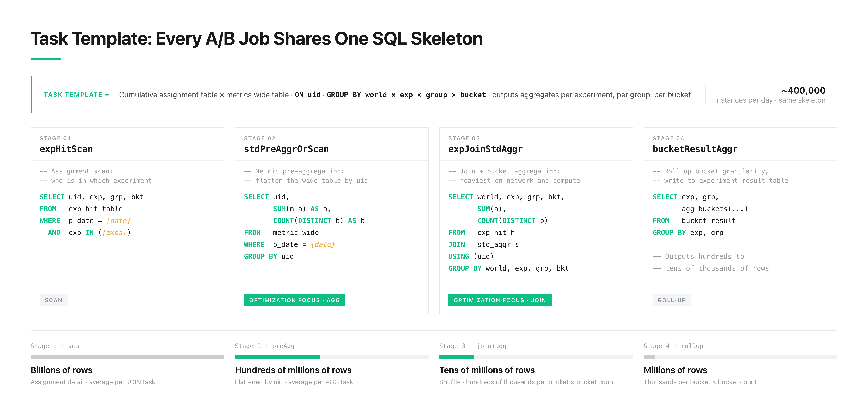Click the 'stdPreAggrOrScan' stage heading
This screenshot has width=868, height=411.
(x=286, y=149)
